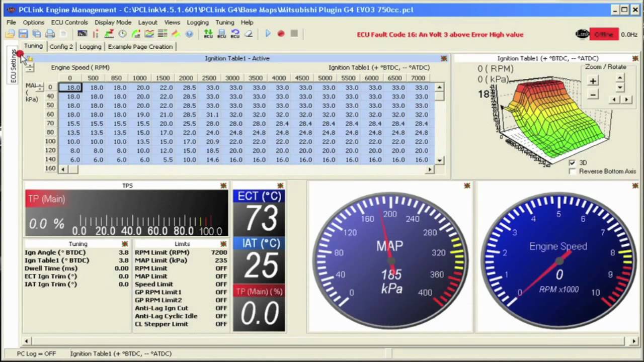Click the clock icon in toolbar
644x362 pixels.
(x=122, y=34)
